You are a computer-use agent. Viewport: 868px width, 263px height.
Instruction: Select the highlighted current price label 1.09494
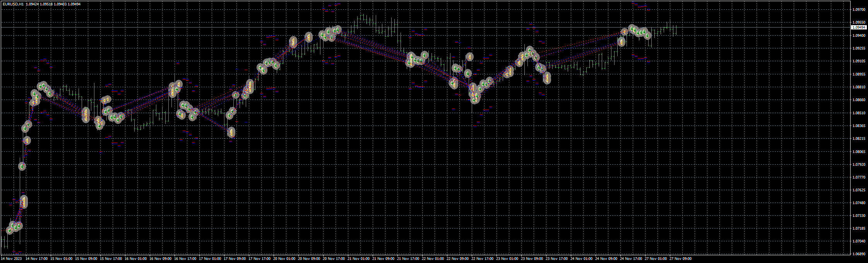click(x=858, y=28)
